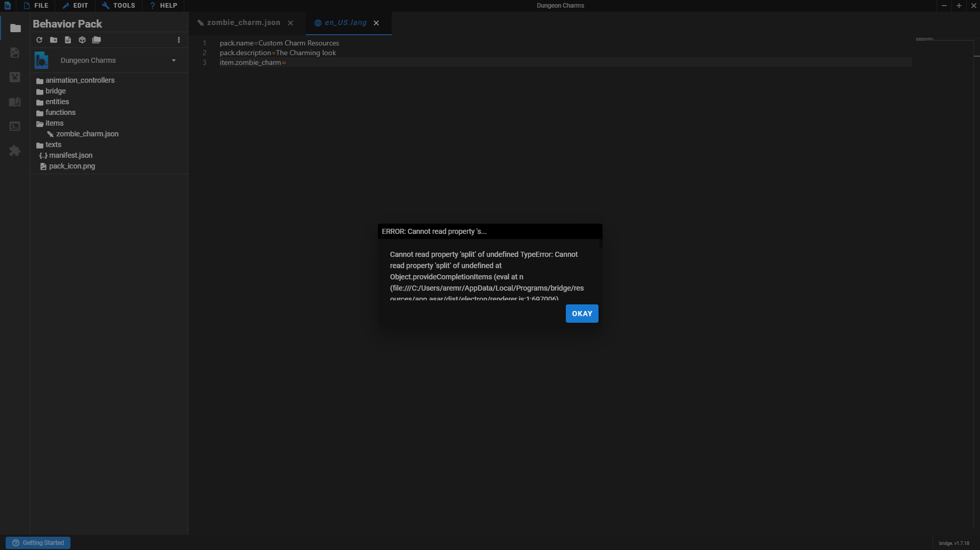Open the terminal sidebar icon
This screenshot has height=550, width=980.
[15, 126]
